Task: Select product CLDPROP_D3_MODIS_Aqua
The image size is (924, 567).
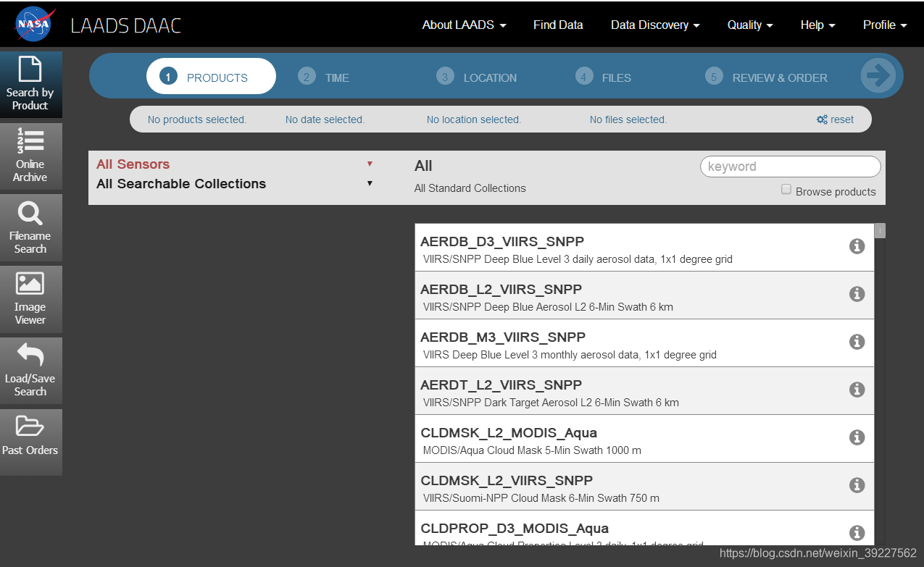Action: pyautogui.click(x=644, y=528)
